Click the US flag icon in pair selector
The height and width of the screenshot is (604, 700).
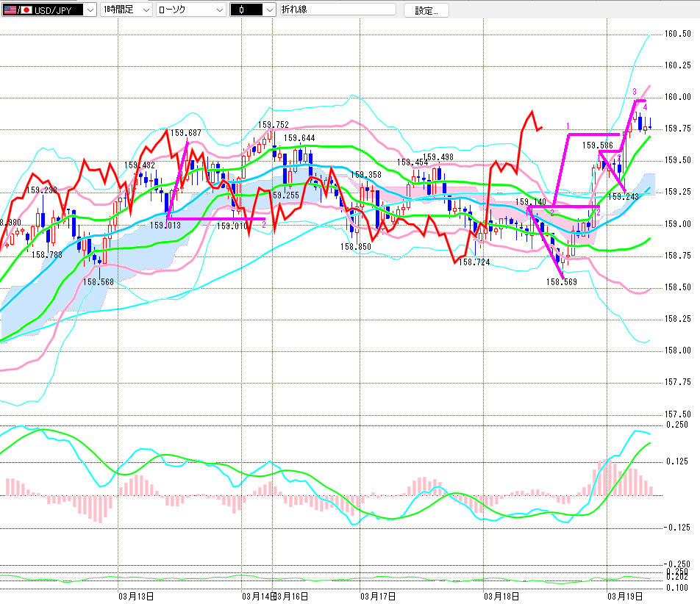pos(10,10)
